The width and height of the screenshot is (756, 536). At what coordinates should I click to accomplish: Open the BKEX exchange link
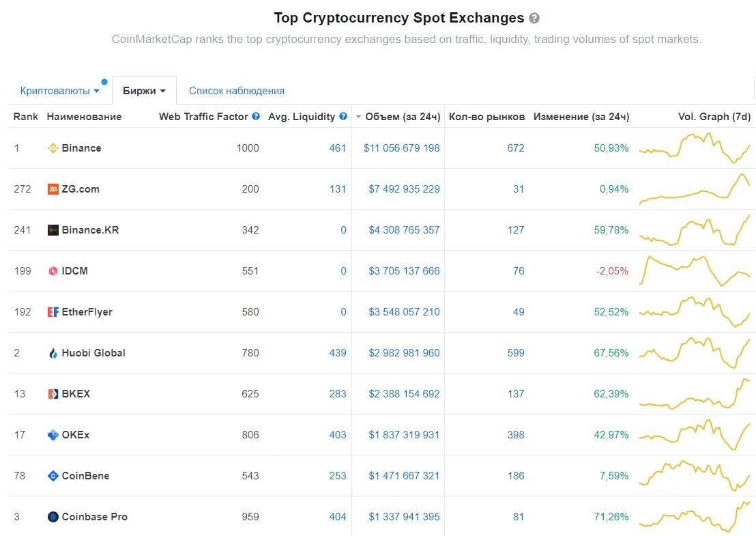(x=76, y=394)
